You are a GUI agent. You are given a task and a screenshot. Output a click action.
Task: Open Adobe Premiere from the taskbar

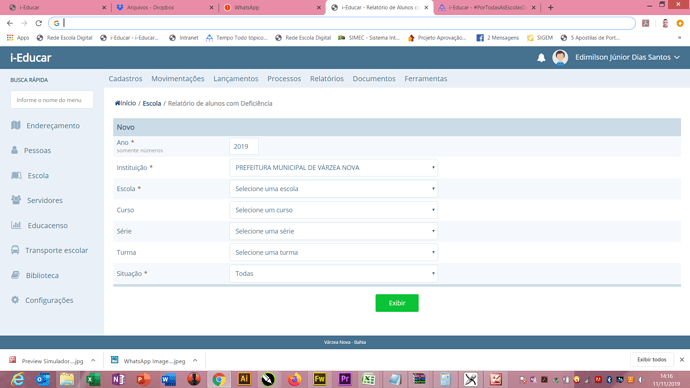point(345,379)
